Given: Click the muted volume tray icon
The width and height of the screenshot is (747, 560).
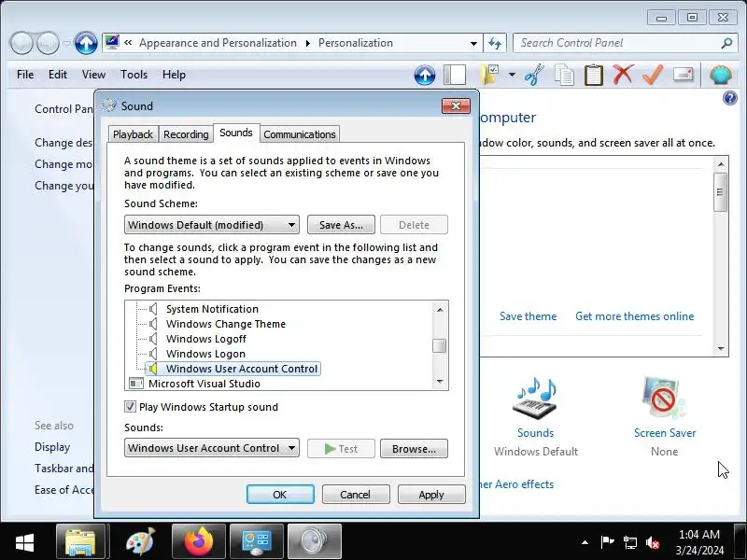Looking at the screenshot, I should pyautogui.click(x=652, y=542).
